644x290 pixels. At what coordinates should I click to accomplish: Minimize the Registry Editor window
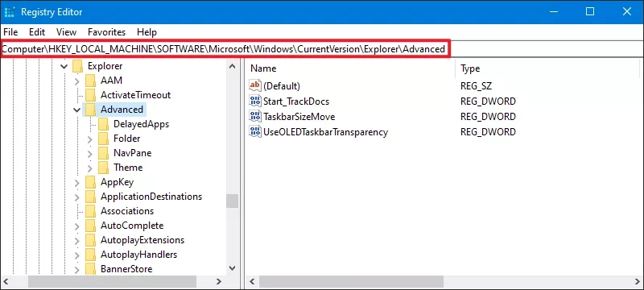[553, 11]
